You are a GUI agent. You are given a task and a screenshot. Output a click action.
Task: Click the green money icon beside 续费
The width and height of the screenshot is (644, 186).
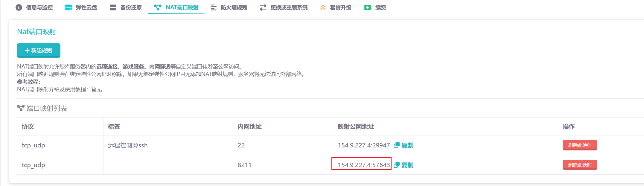(367, 7)
